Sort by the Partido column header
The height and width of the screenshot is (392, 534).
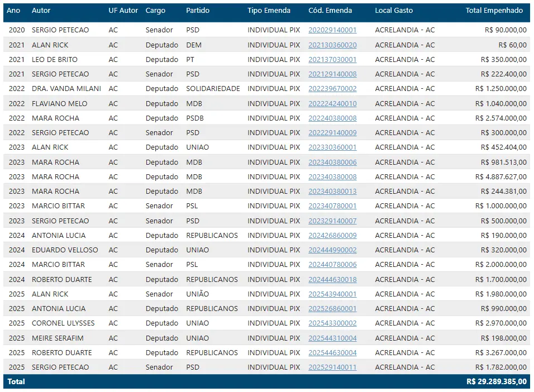click(x=198, y=11)
